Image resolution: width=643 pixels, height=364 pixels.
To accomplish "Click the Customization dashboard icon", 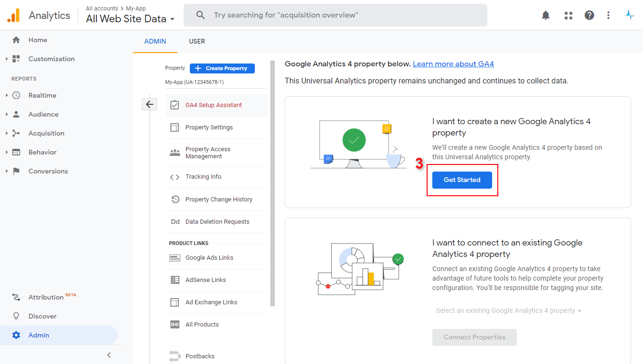I will [x=16, y=59].
